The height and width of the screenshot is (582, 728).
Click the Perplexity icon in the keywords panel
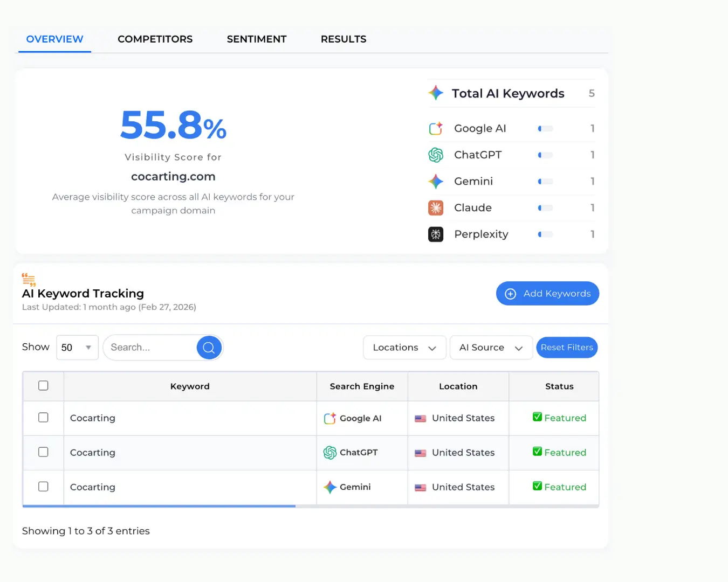coord(435,234)
